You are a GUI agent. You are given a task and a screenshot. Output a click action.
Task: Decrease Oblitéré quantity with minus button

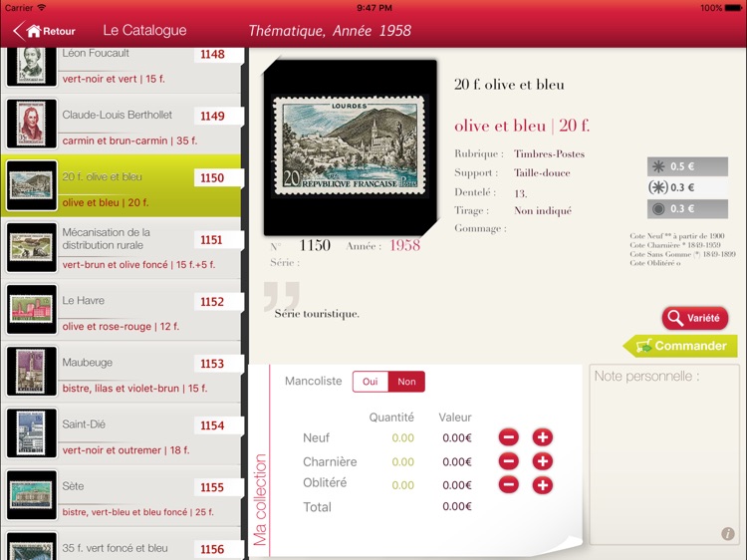pyautogui.click(x=508, y=485)
